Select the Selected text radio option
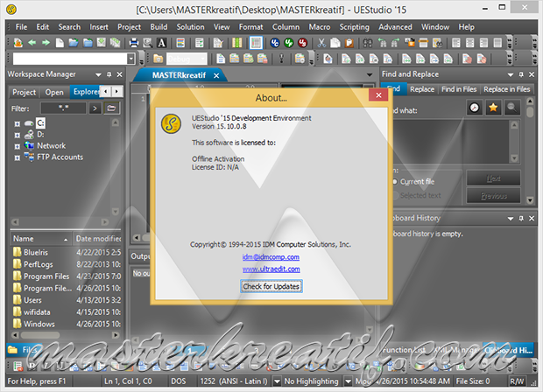The height and width of the screenshot is (392, 543). [395, 195]
